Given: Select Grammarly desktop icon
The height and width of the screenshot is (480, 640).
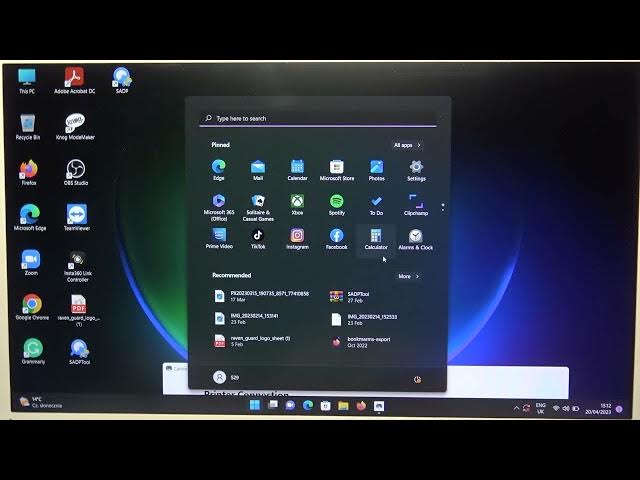Looking at the screenshot, I should tap(33, 351).
